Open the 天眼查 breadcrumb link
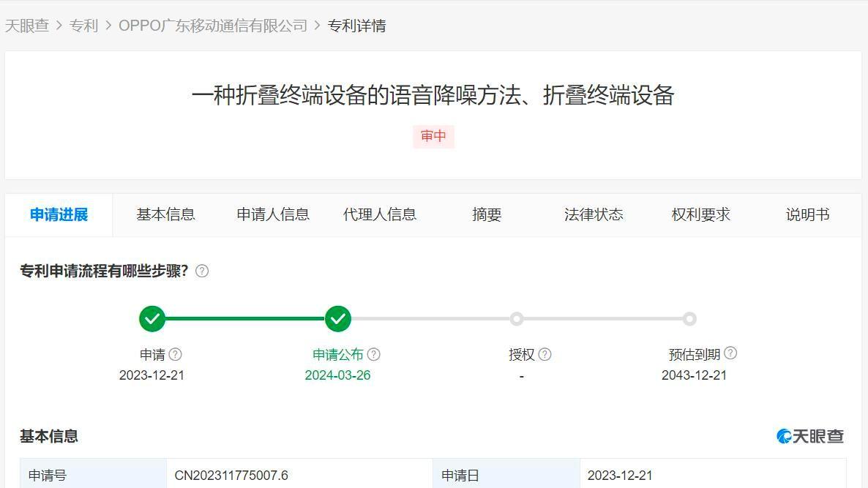This screenshot has height=488, width=868. 27,26
